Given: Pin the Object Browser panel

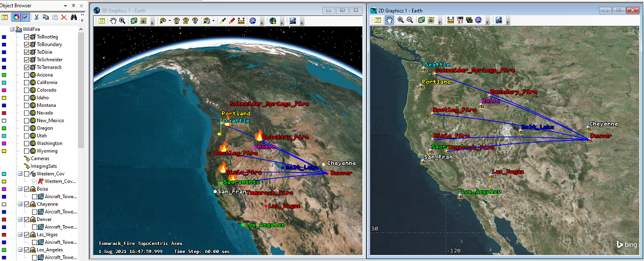Looking at the screenshot, I should [x=73, y=6].
